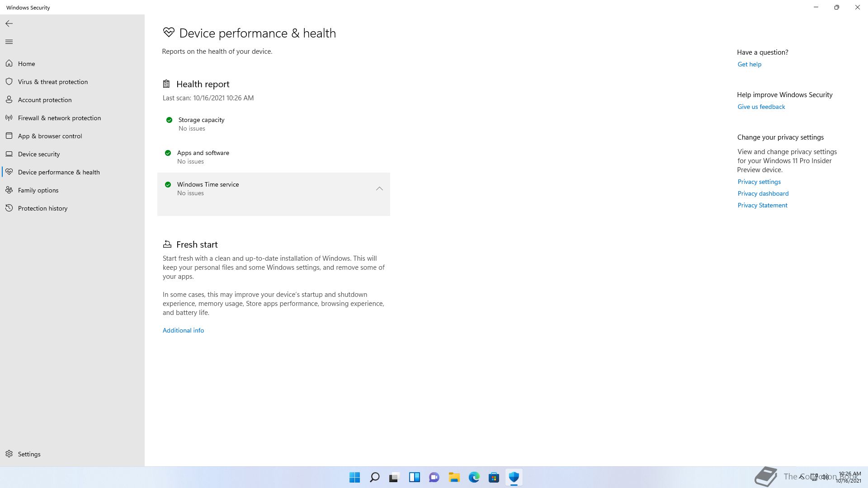868x488 pixels.
Task: Open the Windows Start menu
Action: [355, 477]
